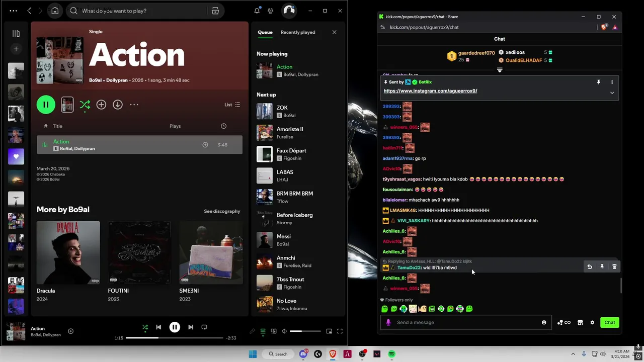Click the lyrics microphone icon in player bar
The image size is (644, 362).
click(252, 331)
